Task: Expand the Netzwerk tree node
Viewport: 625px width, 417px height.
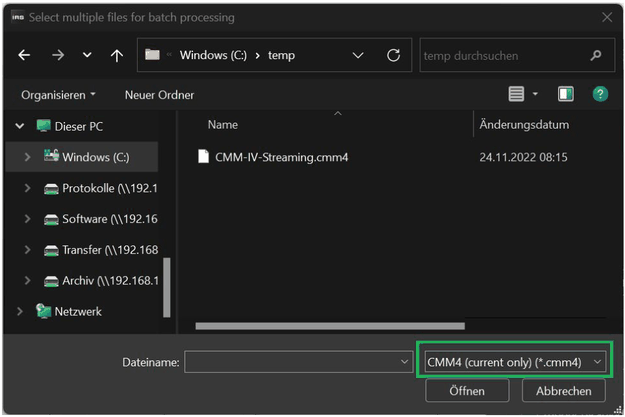Action: [19, 311]
